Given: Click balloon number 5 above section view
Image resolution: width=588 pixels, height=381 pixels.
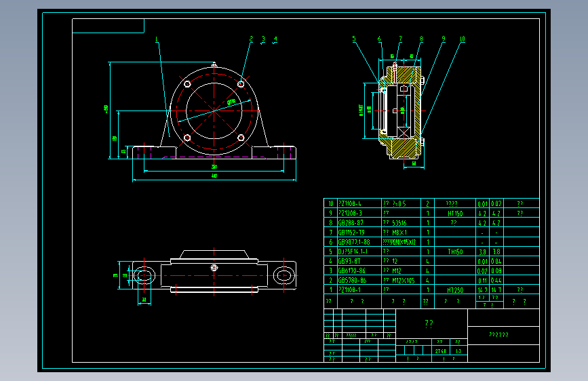Looking at the screenshot, I should tap(353, 39).
